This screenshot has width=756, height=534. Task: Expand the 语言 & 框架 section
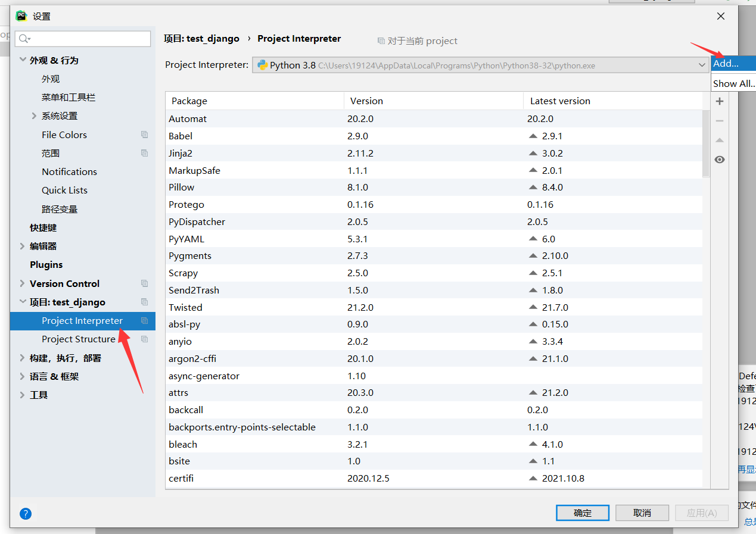click(23, 376)
